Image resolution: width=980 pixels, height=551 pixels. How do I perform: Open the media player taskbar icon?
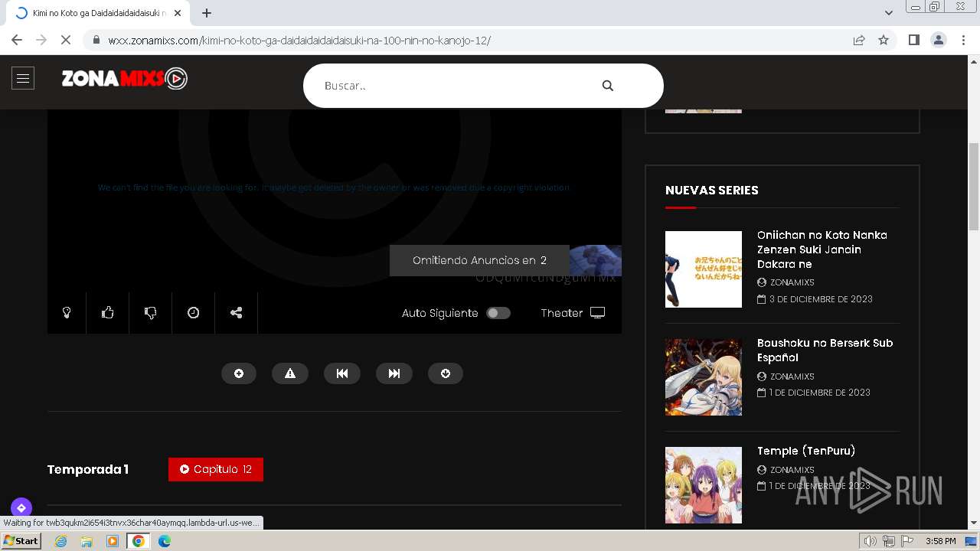pyautogui.click(x=113, y=541)
